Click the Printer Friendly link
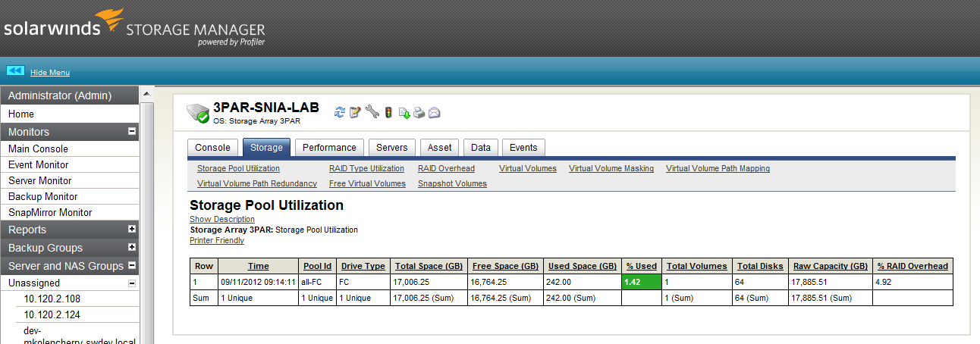The width and height of the screenshot is (980, 344). 217,240
